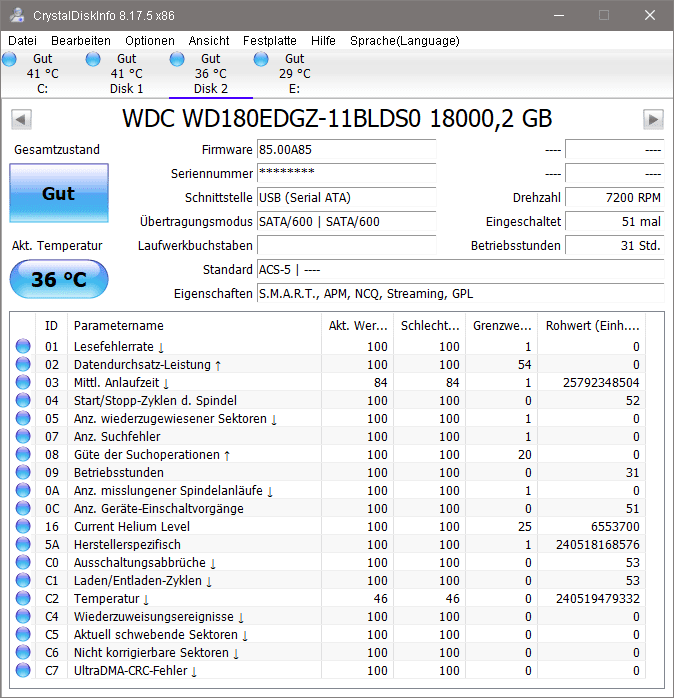
Task: Click the status orb for Temperatur row
Action: [23, 598]
